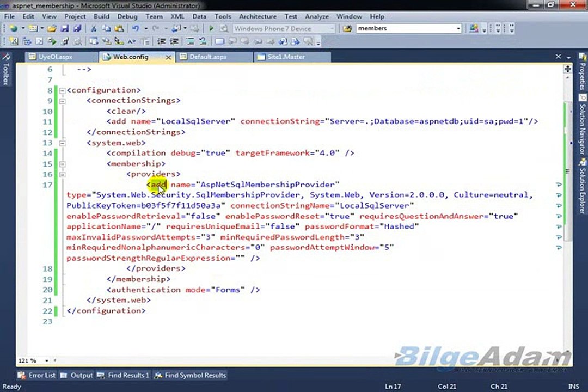Open the Architecture menu
The height and width of the screenshot is (392, 588).
(x=258, y=16)
